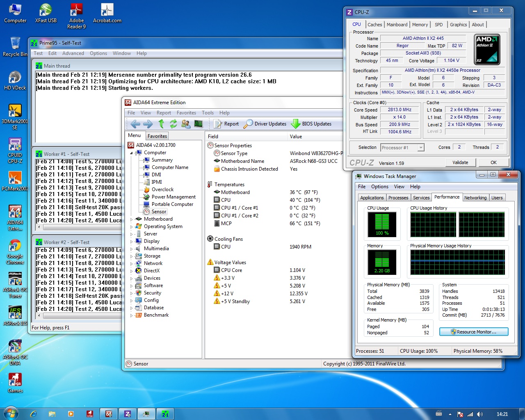
Task: Open the AIDA64 Tools menu
Action: point(208,113)
